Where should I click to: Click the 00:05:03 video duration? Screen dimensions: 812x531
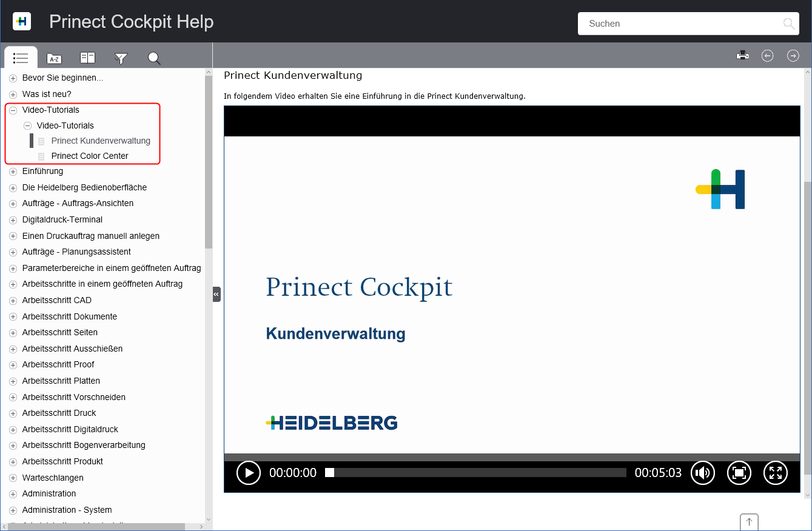(658, 473)
